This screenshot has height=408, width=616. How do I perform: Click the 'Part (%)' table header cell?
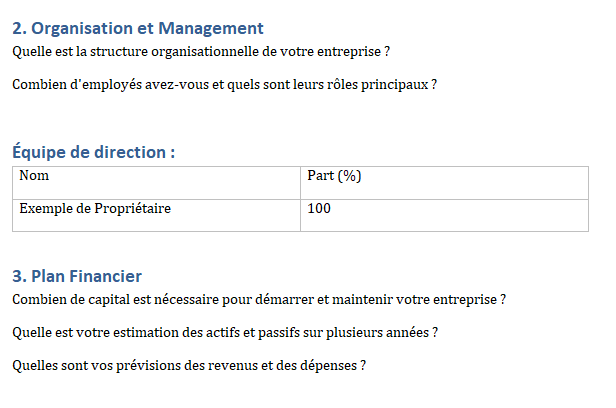pyautogui.click(x=444, y=183)
